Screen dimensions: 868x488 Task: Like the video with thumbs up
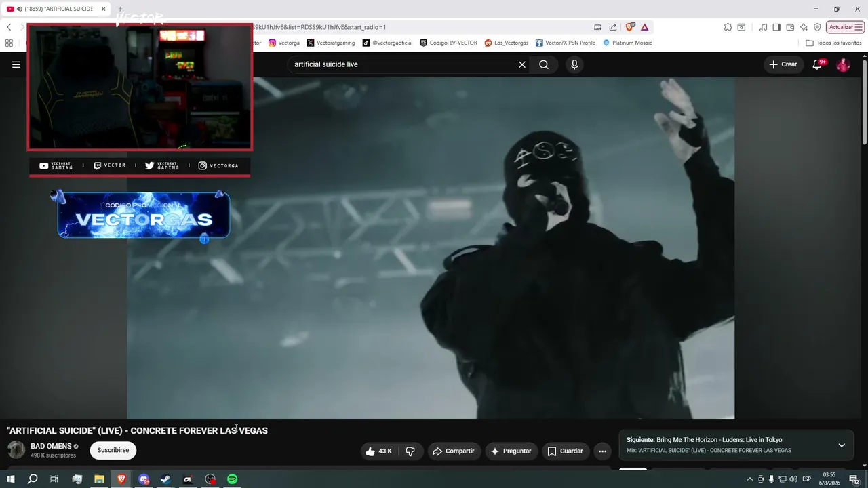(378, 451)
